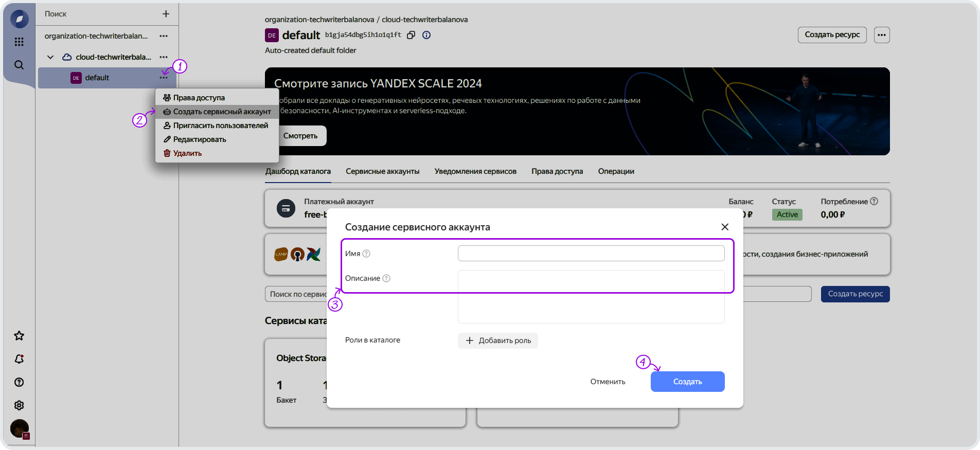This screenshot has width=980, height=450.
Task: Open more options next to Создать ресурс
Action: point(882,35)
